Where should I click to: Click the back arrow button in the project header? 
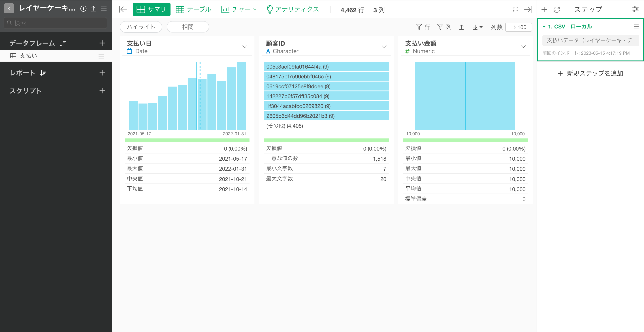coord(9,9)
